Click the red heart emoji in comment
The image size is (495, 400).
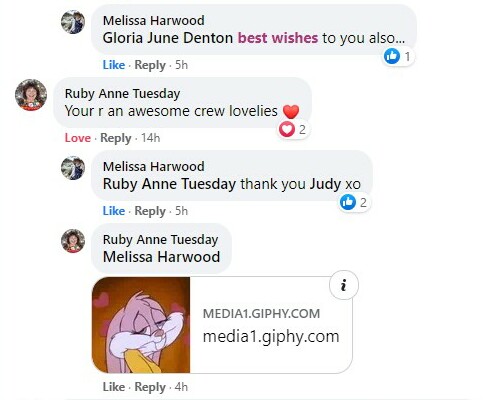pyautogui.click(x=291, y=112)
